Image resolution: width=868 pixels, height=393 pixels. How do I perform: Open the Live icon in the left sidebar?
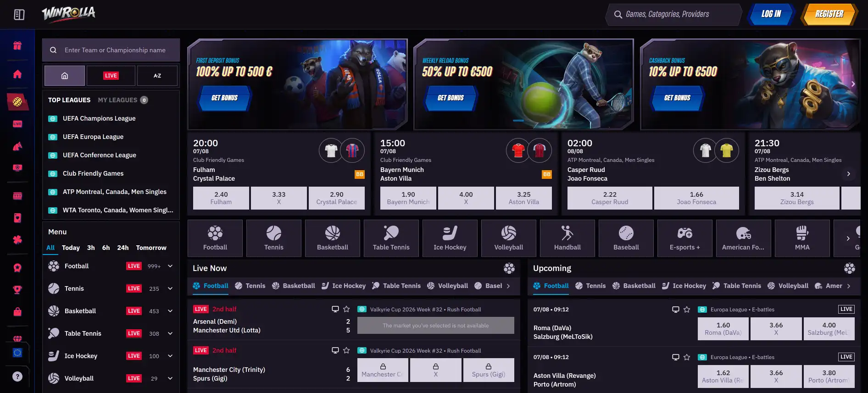click(x=17, y=124)
